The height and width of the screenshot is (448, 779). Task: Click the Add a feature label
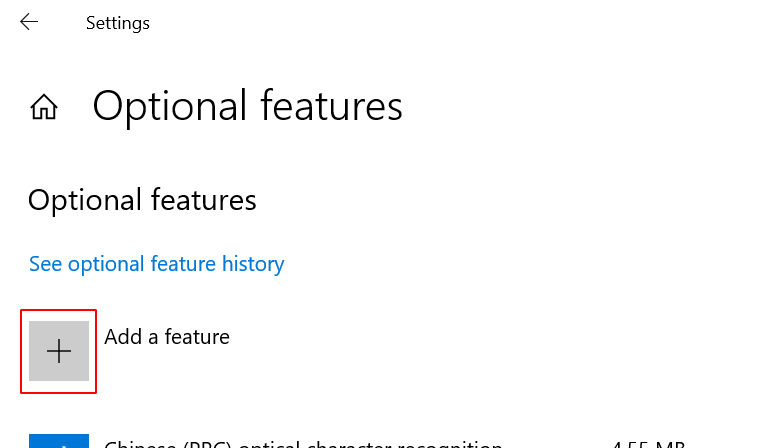[x=167, y=337]
